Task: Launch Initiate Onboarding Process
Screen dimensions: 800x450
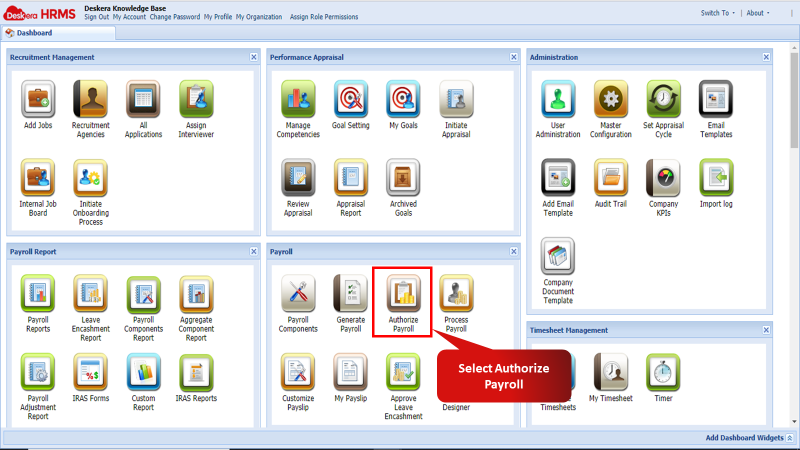Action: [91, 178]
